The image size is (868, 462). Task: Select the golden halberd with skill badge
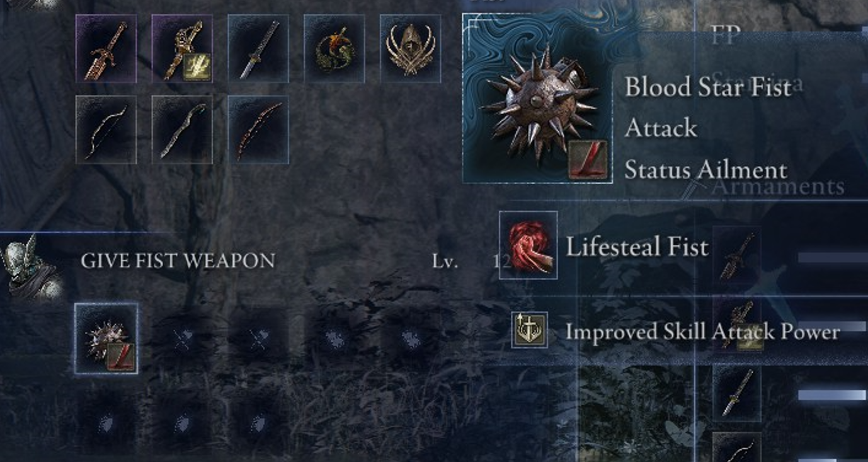[182, 49]
